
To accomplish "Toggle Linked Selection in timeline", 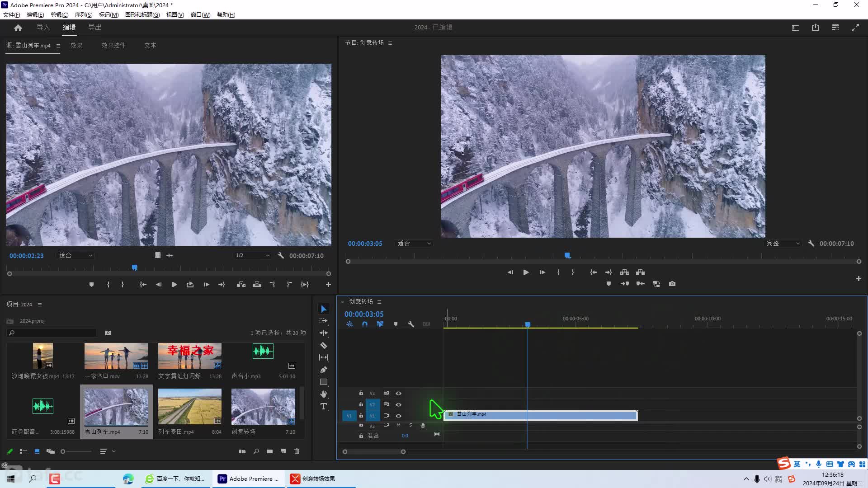I will coord(380,324).
